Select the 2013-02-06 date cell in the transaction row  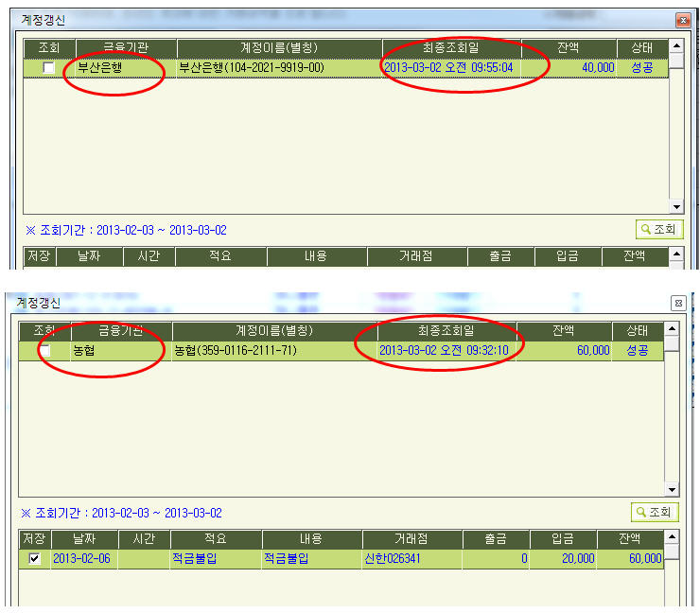(x=83, y=559)
